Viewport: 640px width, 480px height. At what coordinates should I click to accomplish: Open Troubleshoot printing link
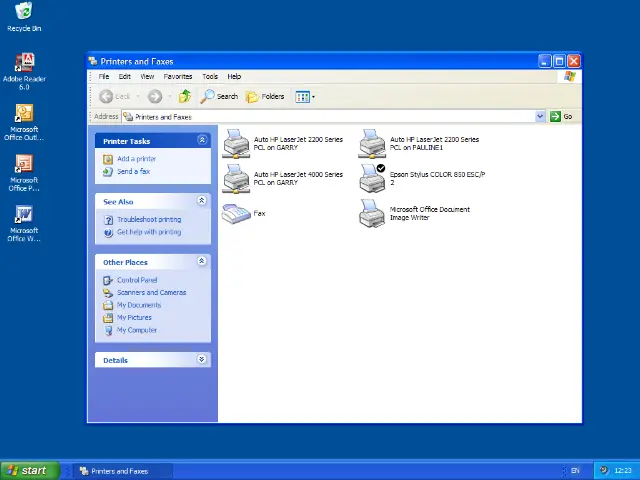(149, 220)
